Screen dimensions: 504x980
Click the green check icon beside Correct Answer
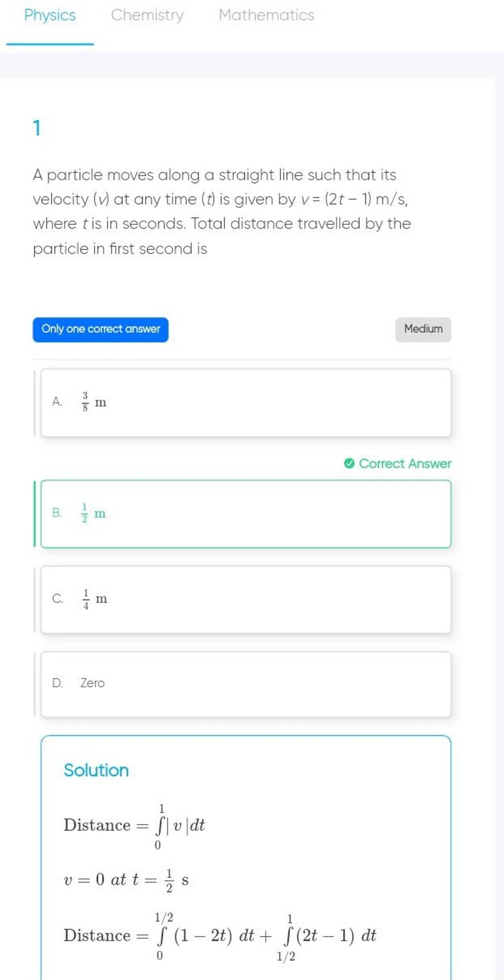(x=349, y=464)
